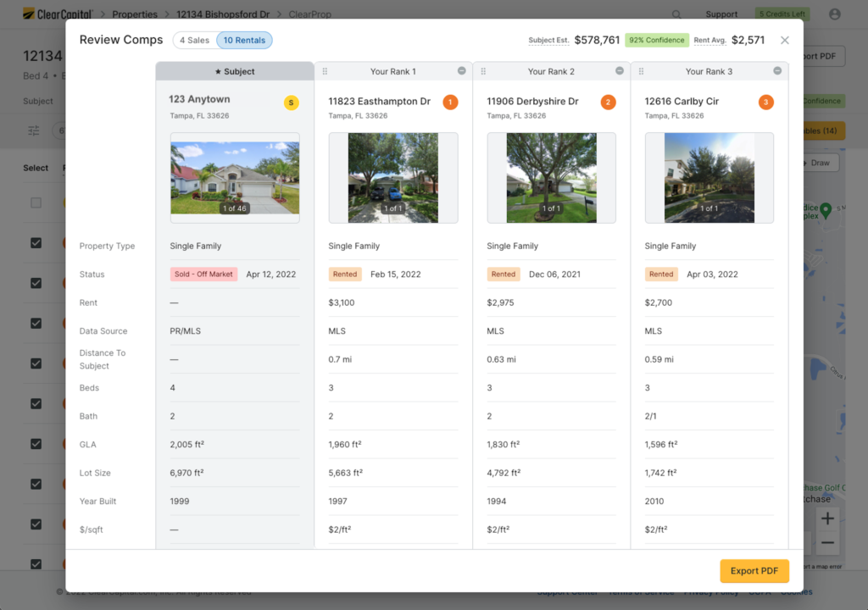Click the PR/MLS data source value
This screenshot has width=868, height=610.
186,331
